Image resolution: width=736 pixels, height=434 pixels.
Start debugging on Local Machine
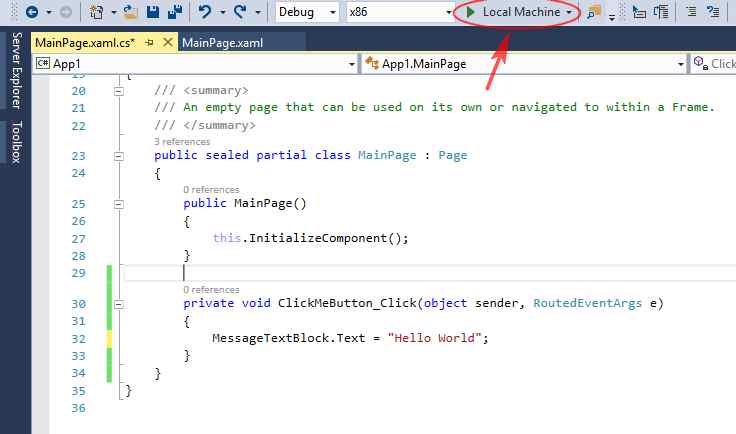pos(513,12)
